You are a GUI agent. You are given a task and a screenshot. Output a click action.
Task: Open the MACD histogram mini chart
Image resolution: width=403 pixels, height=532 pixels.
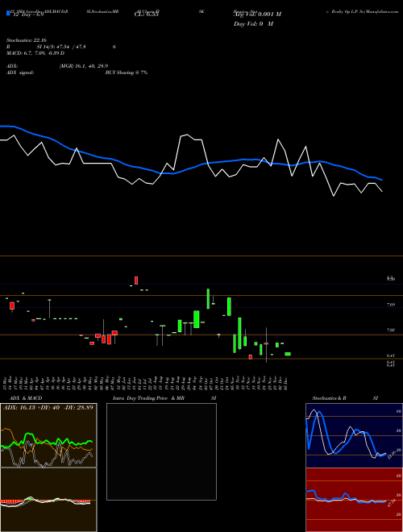(48, 500)
